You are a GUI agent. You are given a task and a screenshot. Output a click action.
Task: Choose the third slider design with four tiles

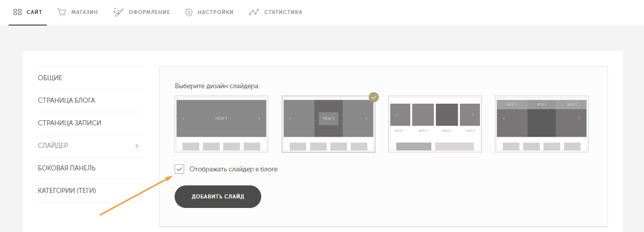click(435, 124)
